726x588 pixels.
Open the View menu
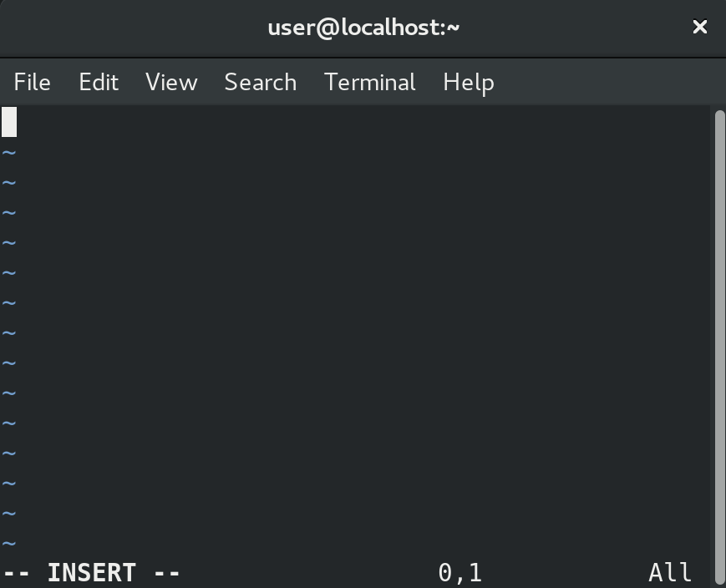[x=171, y=82]
